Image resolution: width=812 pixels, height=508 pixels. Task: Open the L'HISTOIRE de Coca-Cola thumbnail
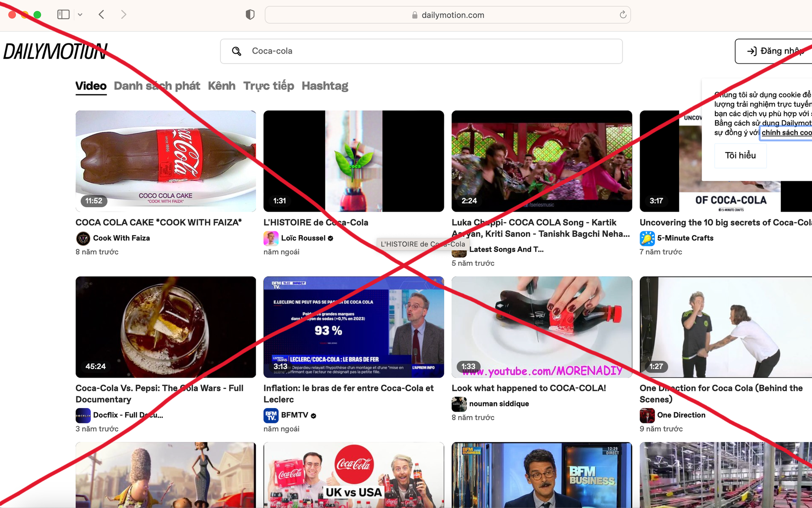[354, 161]
